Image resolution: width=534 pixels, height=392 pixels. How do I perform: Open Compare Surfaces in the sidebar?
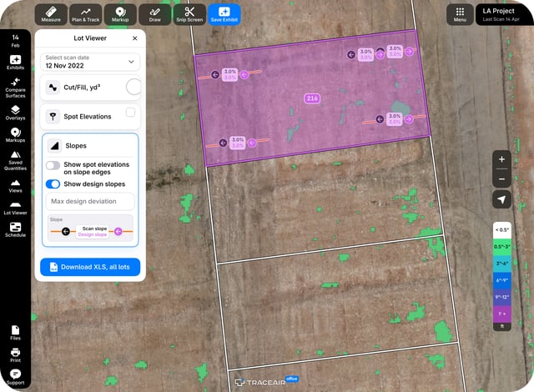[15, 88]
